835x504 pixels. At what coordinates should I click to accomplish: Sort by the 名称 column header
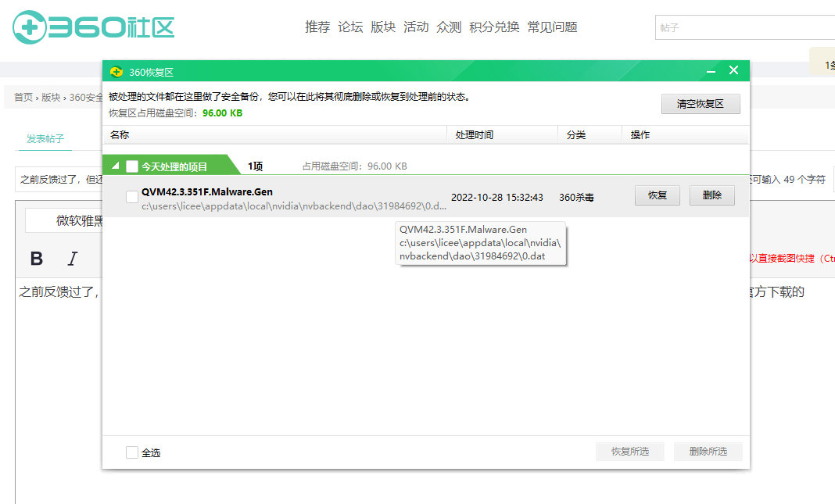[274, 135]
